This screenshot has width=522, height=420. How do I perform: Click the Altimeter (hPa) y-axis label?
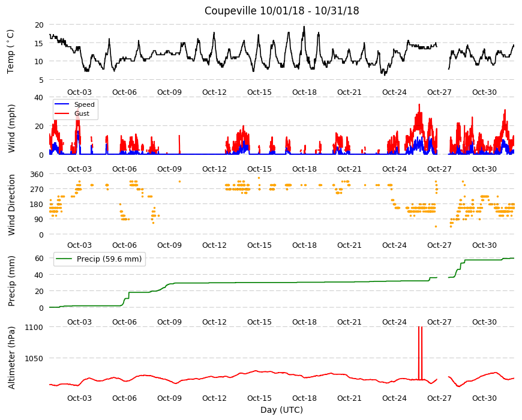pyautogui.click(x=11, y=358)
